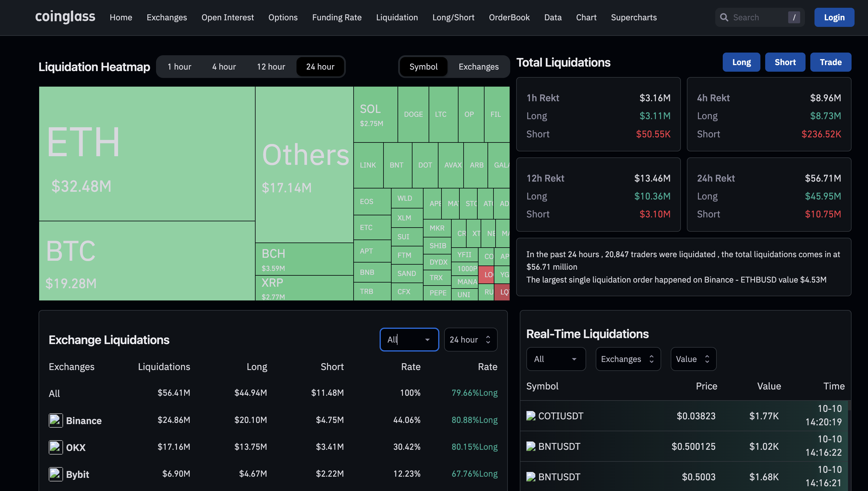Click the BNTUSDT symbol icon
The image size is (868, 491).
[531, 446]
